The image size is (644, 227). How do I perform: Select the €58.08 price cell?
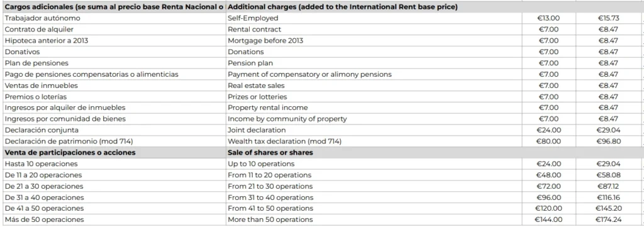pyautogui.click(x=609, y=175)
